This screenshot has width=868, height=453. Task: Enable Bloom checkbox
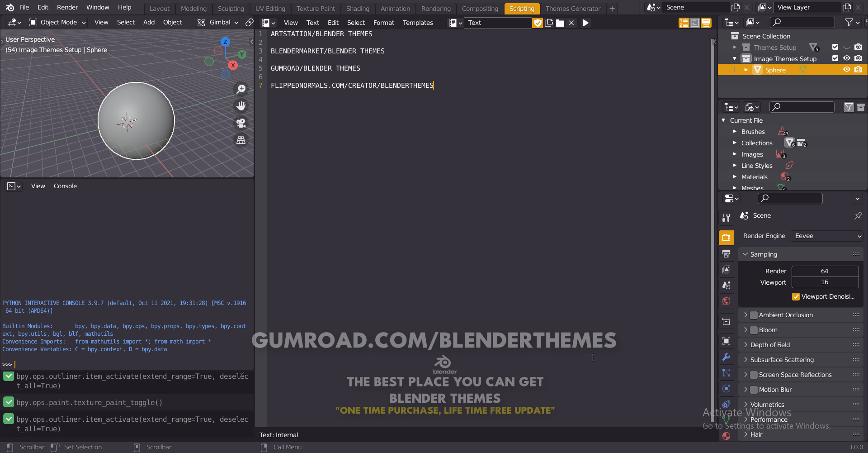click(754, 330)
